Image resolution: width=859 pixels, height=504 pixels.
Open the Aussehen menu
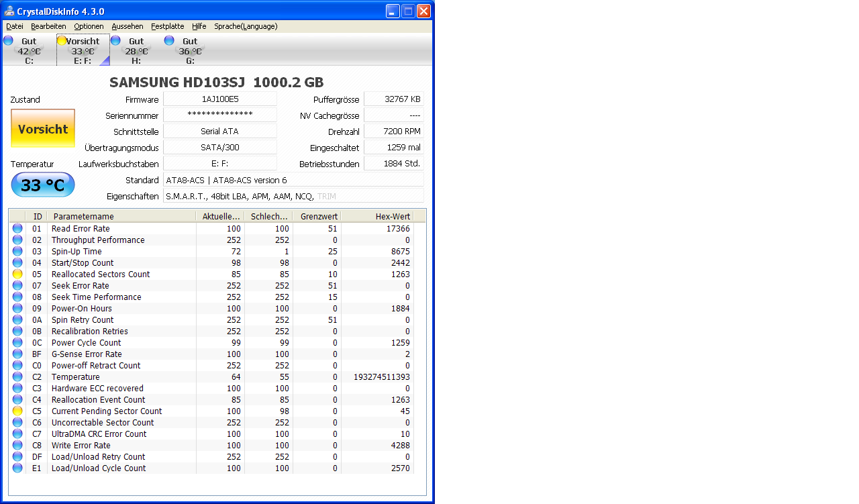pos(128,26)
